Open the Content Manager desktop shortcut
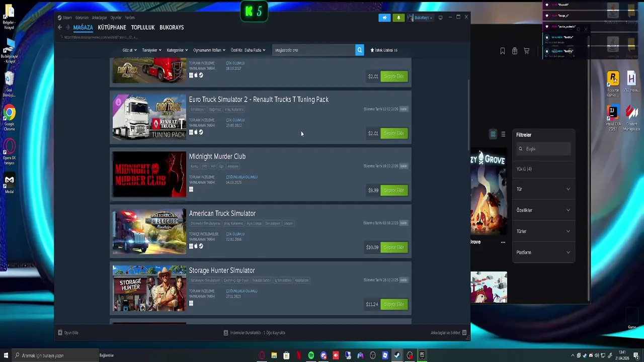This screenshot has width=644, height=362. tap(632, 119)
